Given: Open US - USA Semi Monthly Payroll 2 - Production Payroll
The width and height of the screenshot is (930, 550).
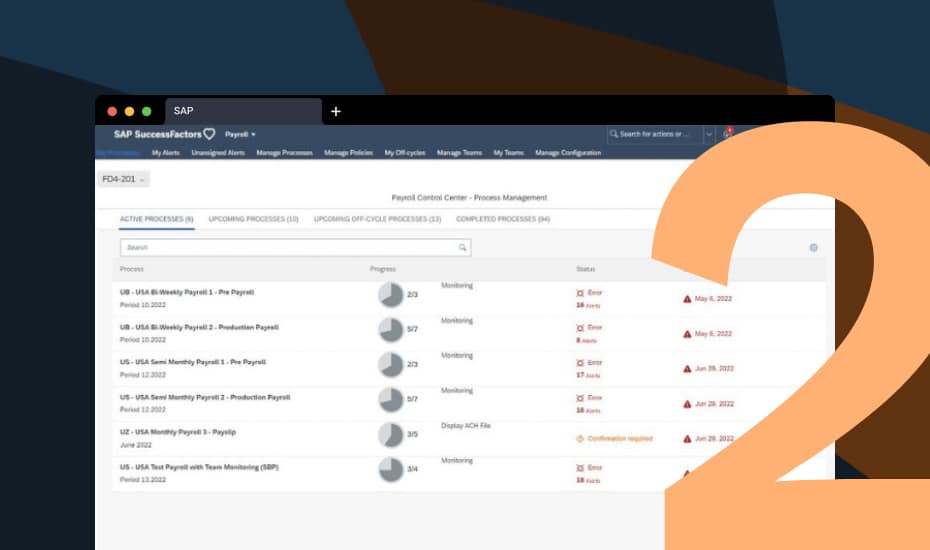Looking at the screenshot, I should tap(205, 398).
